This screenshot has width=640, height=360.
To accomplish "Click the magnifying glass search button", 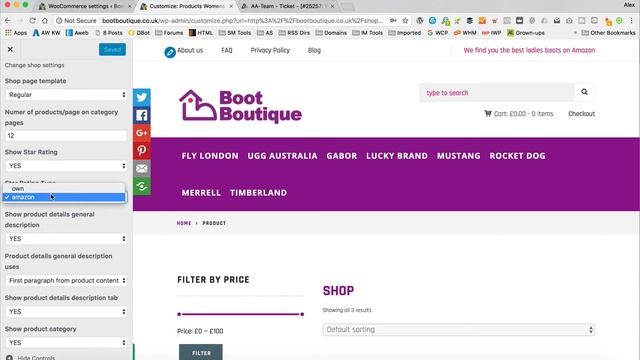I will tap(584, 92).
